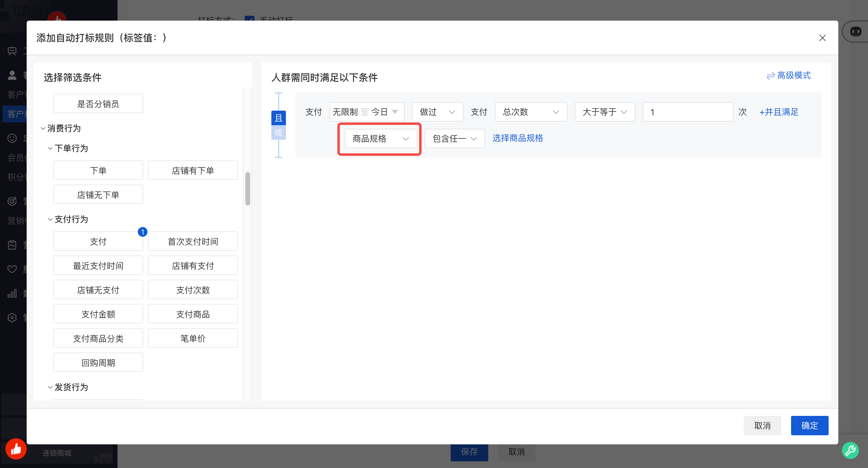Select the 店铺无下单 filter condition
The image size is (868, 468).
point(98,195)
